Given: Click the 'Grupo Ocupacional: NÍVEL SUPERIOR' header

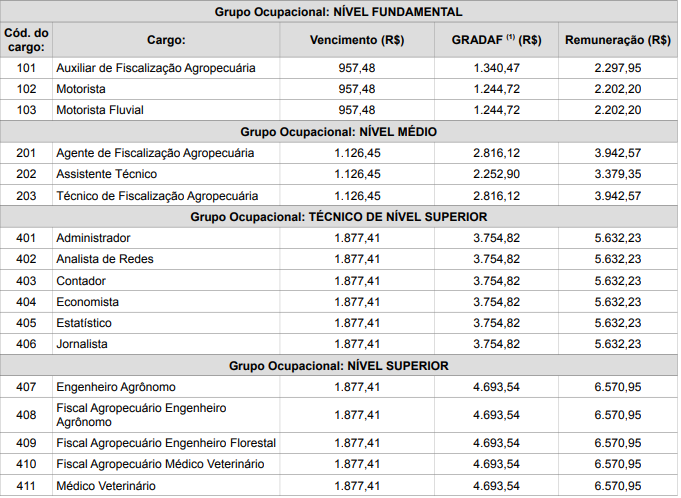Looking at the screenshot, I should tap(339, 365).
